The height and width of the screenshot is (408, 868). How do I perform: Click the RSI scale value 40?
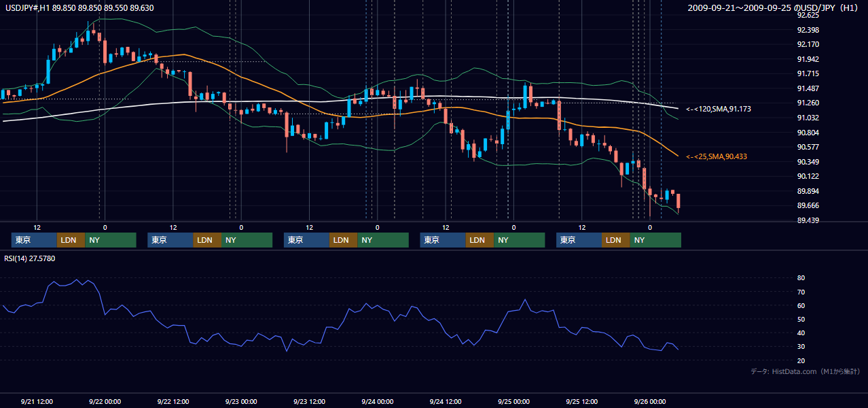(801, 333)
